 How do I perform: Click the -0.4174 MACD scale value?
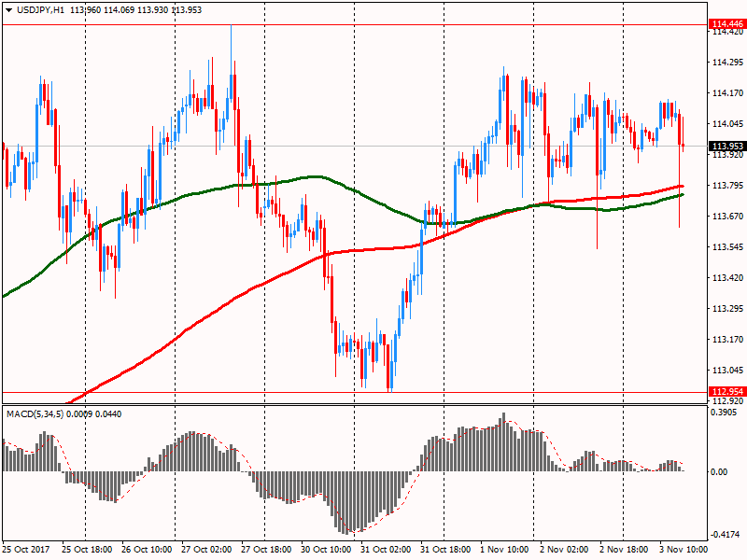[x=725, y=535]
